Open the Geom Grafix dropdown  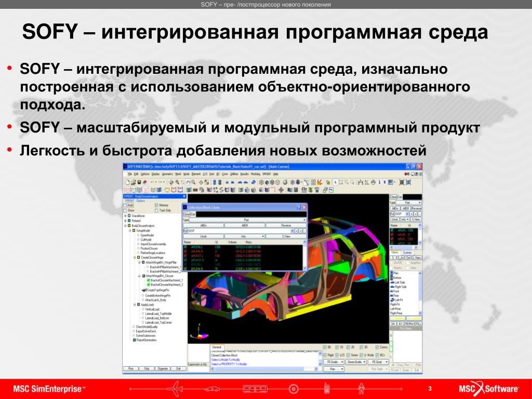pos(356,362)
